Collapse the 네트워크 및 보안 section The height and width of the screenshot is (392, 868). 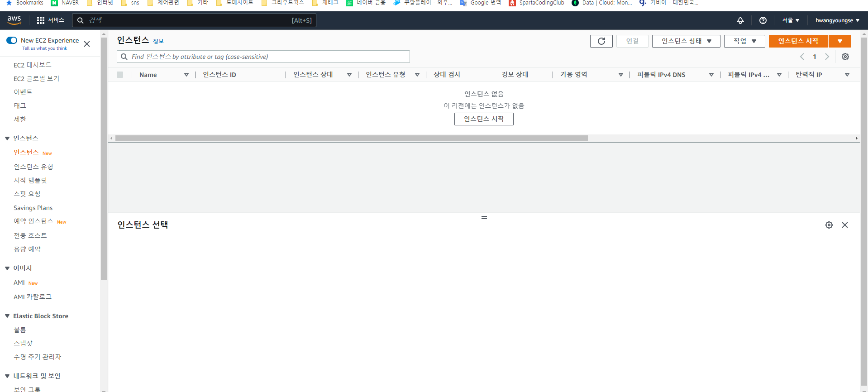click(7, 376)
